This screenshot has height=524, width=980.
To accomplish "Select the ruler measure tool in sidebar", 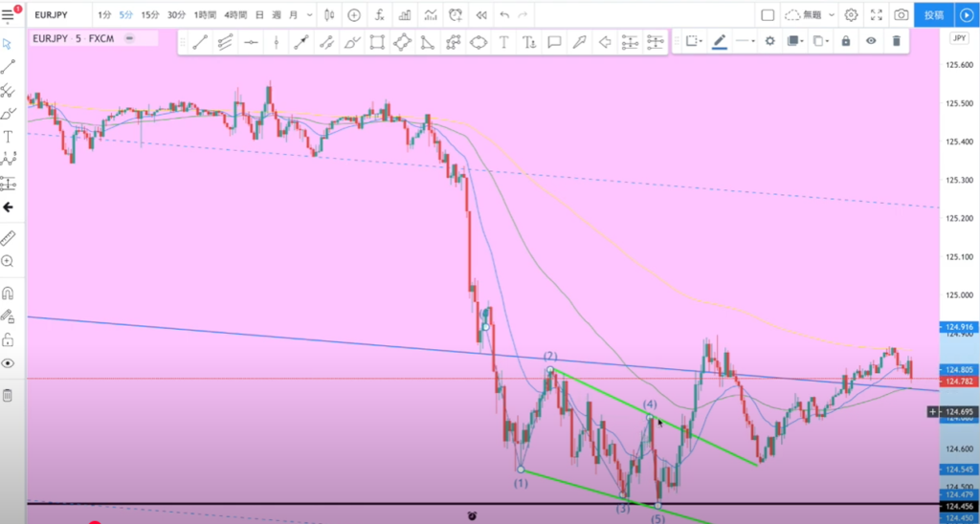I will coord(9,238).
